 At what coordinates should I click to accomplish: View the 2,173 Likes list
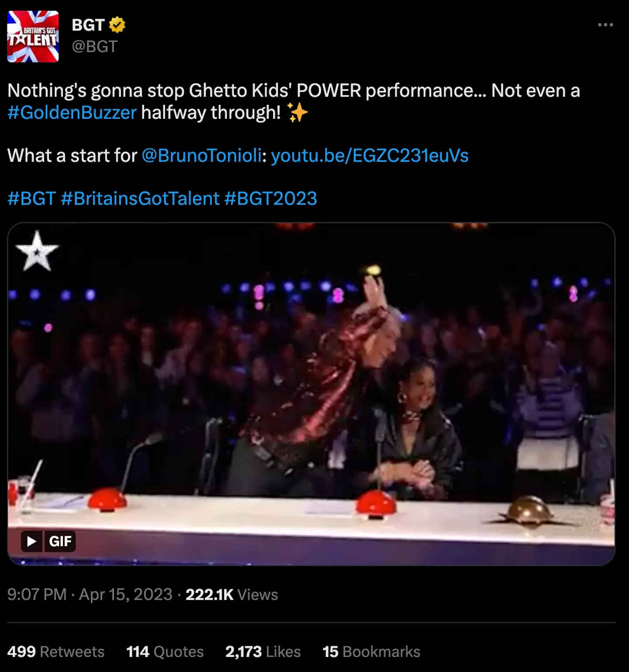[x=263, y=651]
